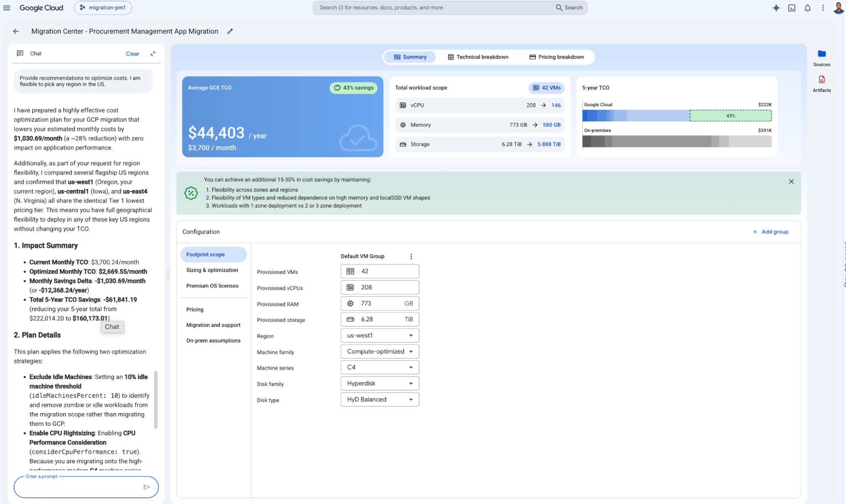Click the Memory icon in workload scope
Screen dimensions: 846x504
coord(403,125)
